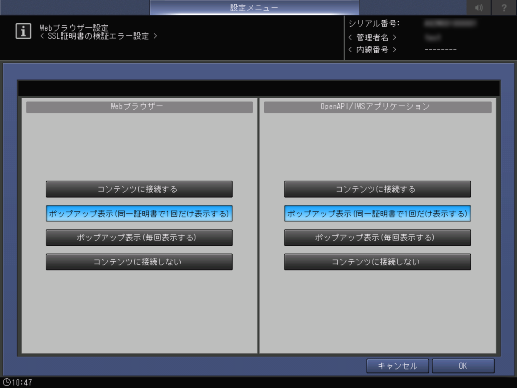Click the speaker sound icon at top
Screen dimensions: 517x388
[x=479, y=7]
